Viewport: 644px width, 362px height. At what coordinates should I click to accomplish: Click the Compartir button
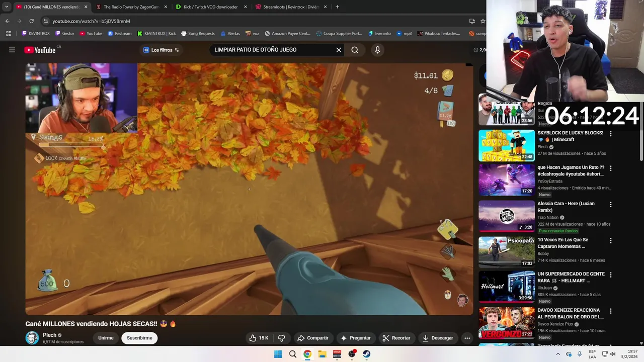click(312, 338)
